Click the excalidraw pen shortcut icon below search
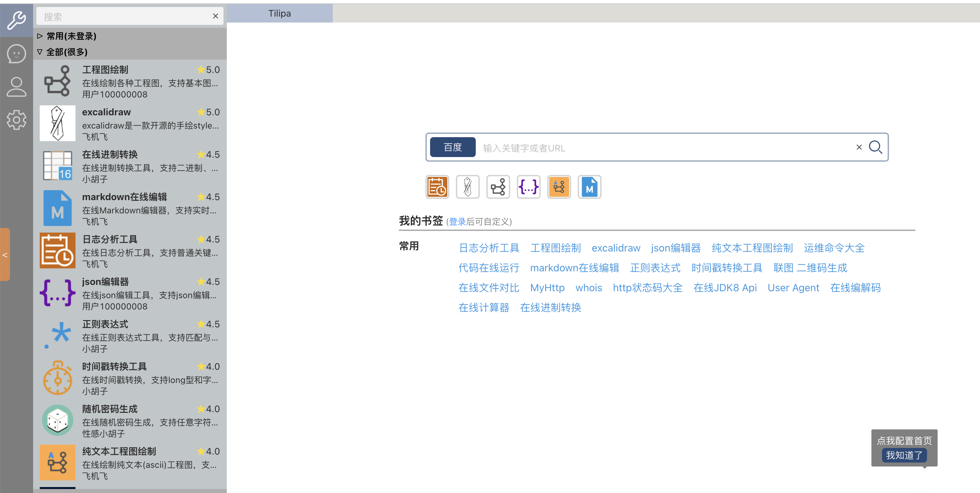The height and width of the screenshot is (493, 980). tap(467, 187)
